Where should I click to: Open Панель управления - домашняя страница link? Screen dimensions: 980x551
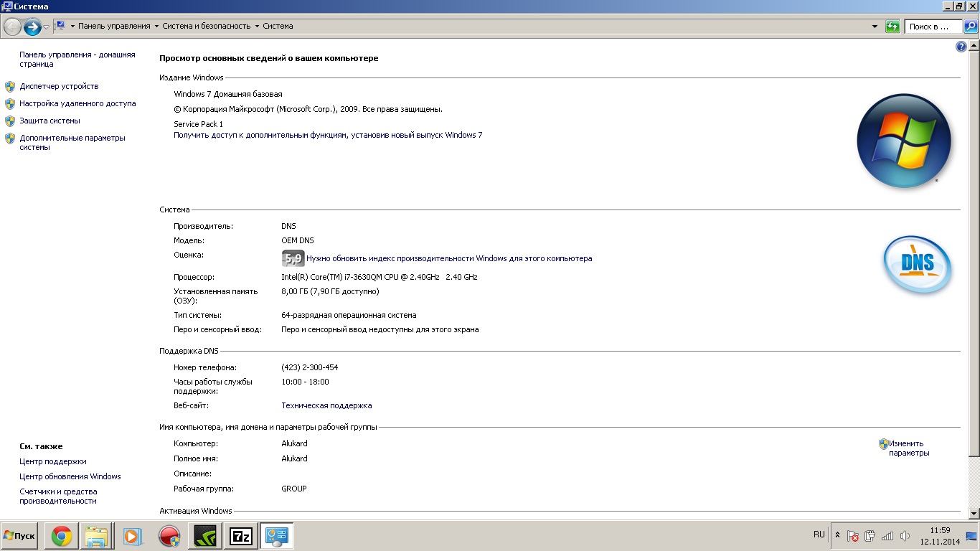77,59
